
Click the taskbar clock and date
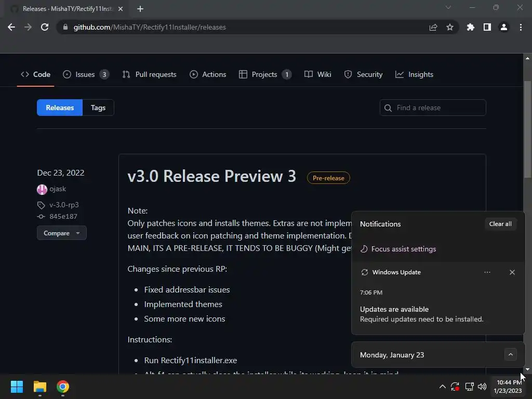click(508, 387)
